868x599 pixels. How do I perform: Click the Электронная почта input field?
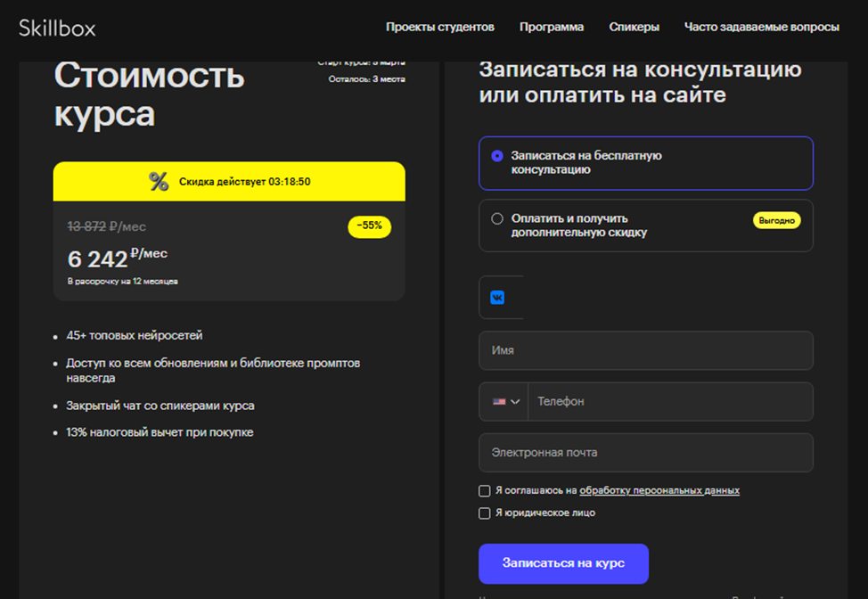[646, 452]
